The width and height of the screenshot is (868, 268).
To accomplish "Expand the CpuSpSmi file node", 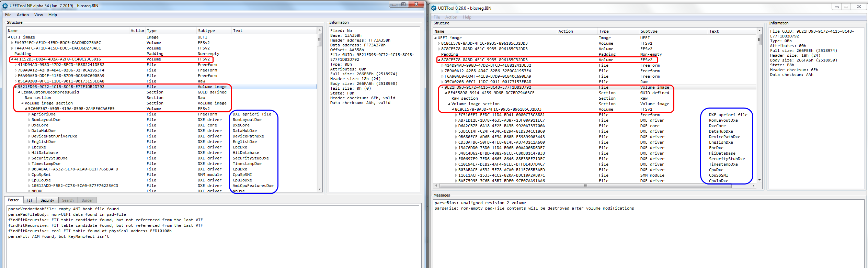I will point(29,175).
